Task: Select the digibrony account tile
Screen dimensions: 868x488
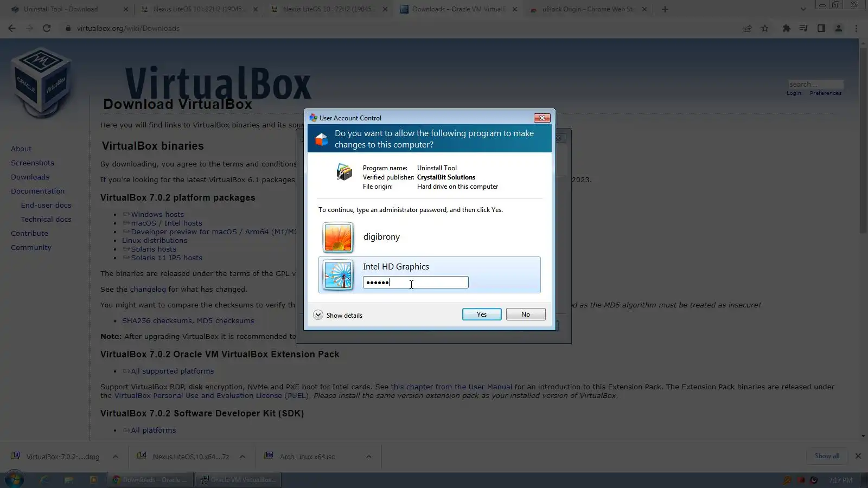Action: tap(430, 237)
